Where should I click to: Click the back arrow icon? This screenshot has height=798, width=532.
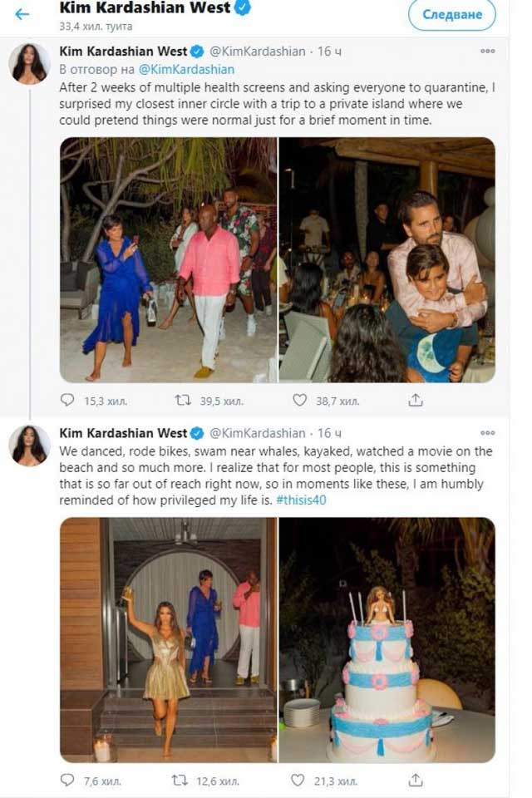coord(22,14)
